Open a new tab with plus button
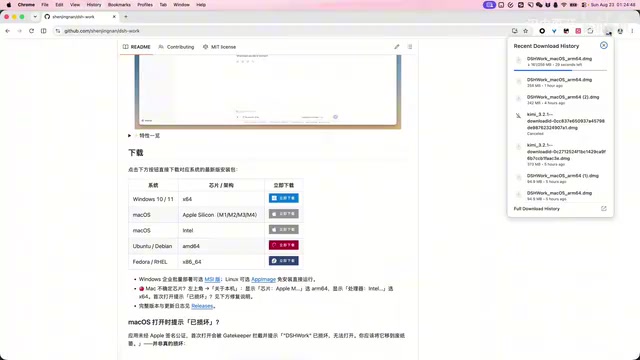640x360 pixels. tap(126, 17)
